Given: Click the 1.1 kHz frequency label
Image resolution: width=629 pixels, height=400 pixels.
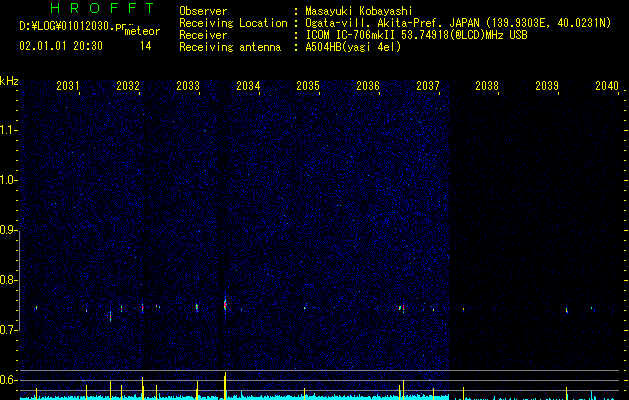Looking at the screenshot, I should click(9, 130).
